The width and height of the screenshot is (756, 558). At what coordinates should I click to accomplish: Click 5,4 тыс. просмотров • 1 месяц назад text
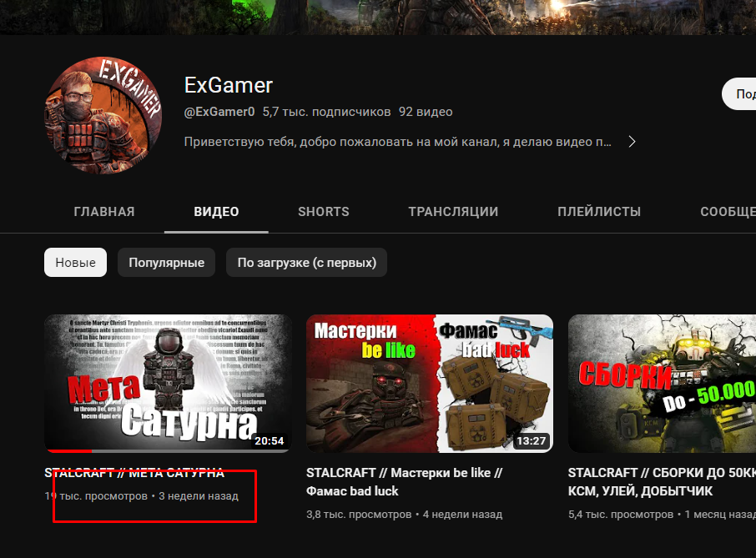[x=662, y=515]
